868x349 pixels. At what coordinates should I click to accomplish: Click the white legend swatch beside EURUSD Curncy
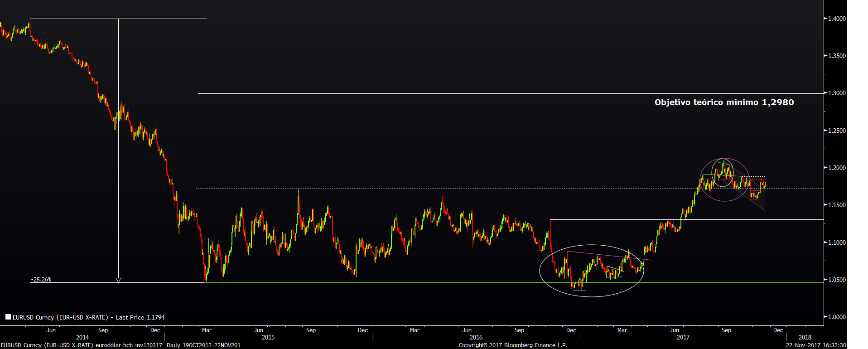coord(8,317)
